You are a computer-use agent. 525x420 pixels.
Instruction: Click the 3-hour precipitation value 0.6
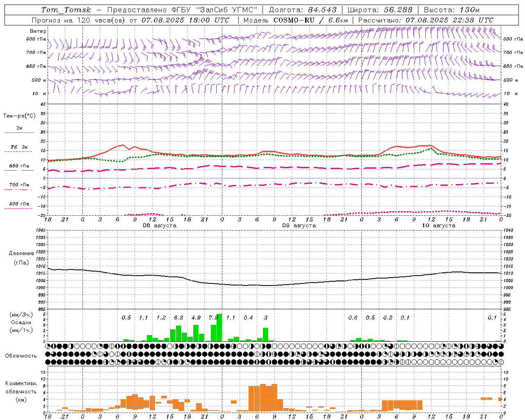click(x=353, y=317)
